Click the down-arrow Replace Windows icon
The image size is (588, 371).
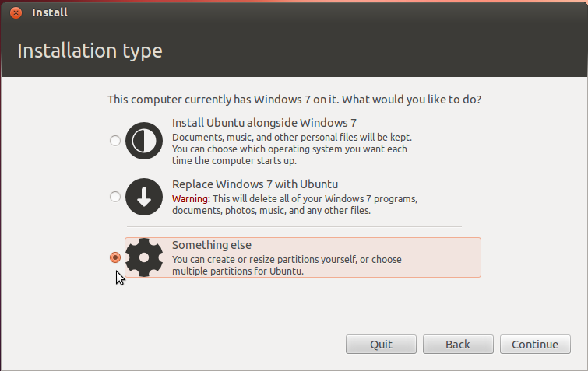[144, 197]
